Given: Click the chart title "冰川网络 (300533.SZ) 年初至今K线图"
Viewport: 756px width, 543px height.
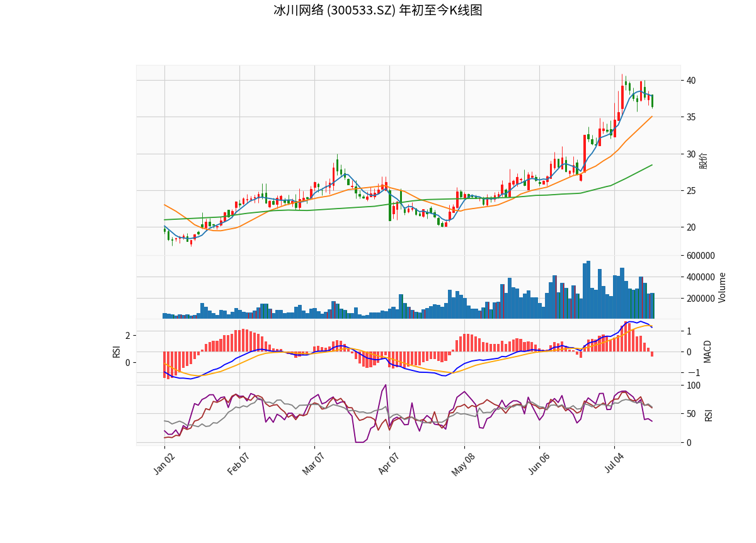Looking at the screenshot, I should (378, 11).
